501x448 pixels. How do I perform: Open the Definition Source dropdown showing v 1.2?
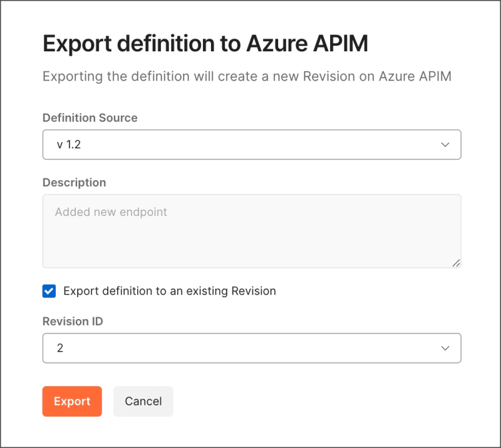coord(252,145)
